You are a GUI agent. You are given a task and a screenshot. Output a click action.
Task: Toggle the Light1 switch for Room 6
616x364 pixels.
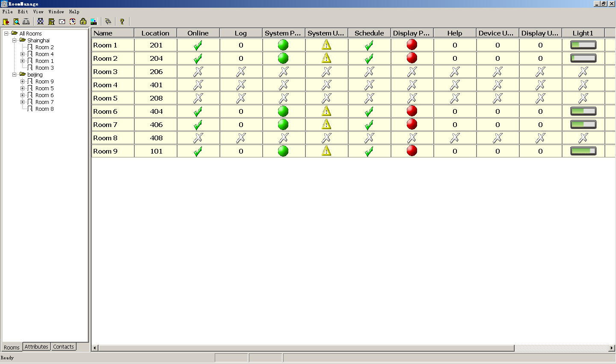(583, 111)
